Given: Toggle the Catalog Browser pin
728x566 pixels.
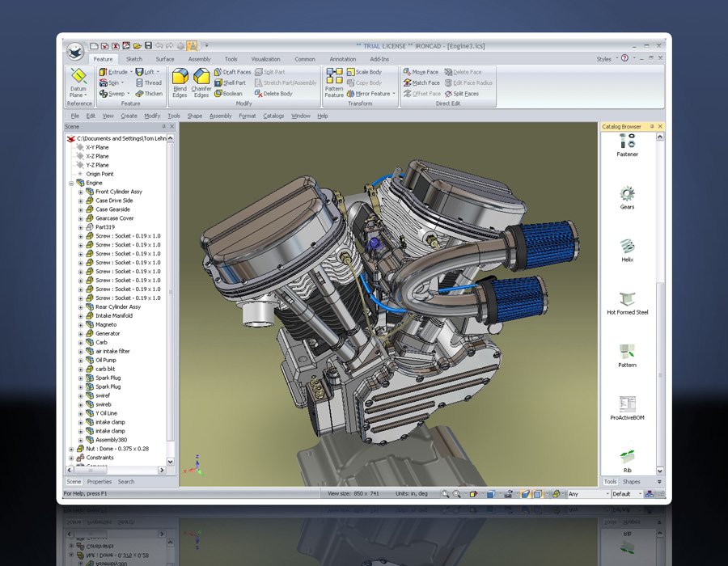Looking at the screenshot, I should (x=651, y=127).
